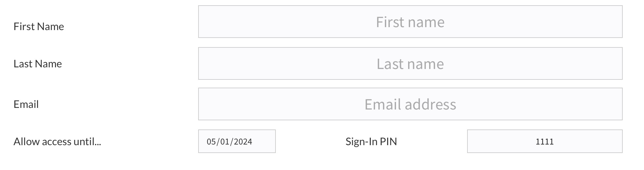Viewport: 644px width, 170px height.
Task: Click the Sign-In PIN input box
Action: point(544,141)
